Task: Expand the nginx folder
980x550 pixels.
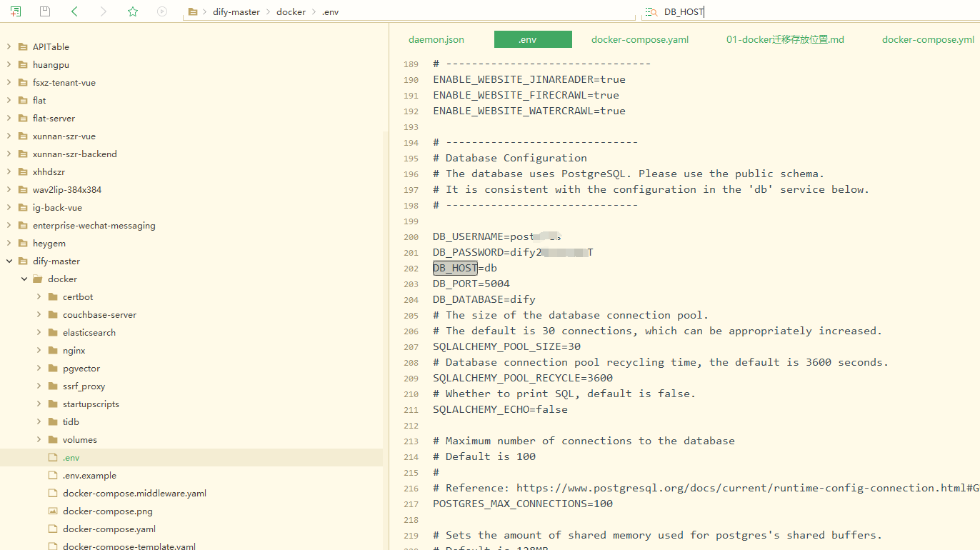Action: click(x=39, y=351)
